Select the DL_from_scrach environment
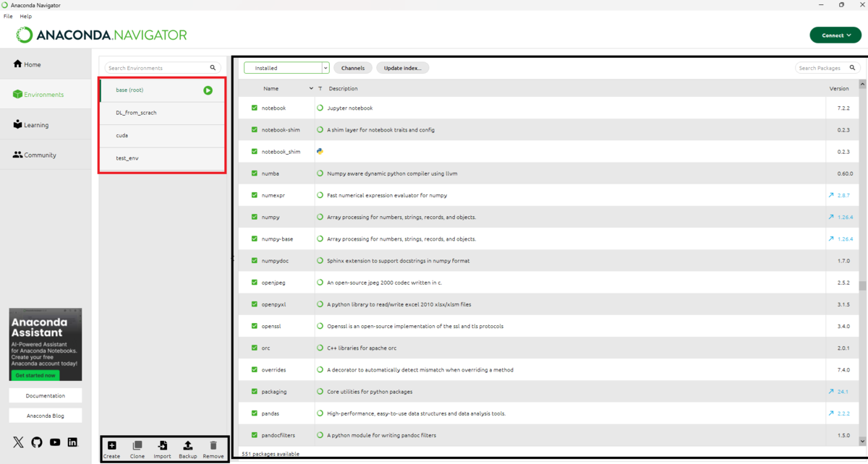The image size is (868, 464). tap(162, 113)
